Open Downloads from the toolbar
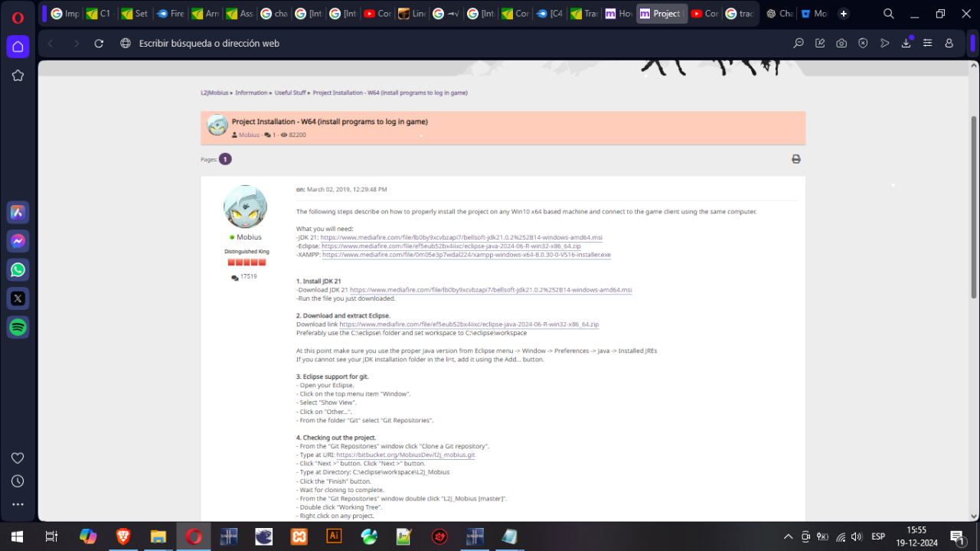980x551 pixels. 906,44
